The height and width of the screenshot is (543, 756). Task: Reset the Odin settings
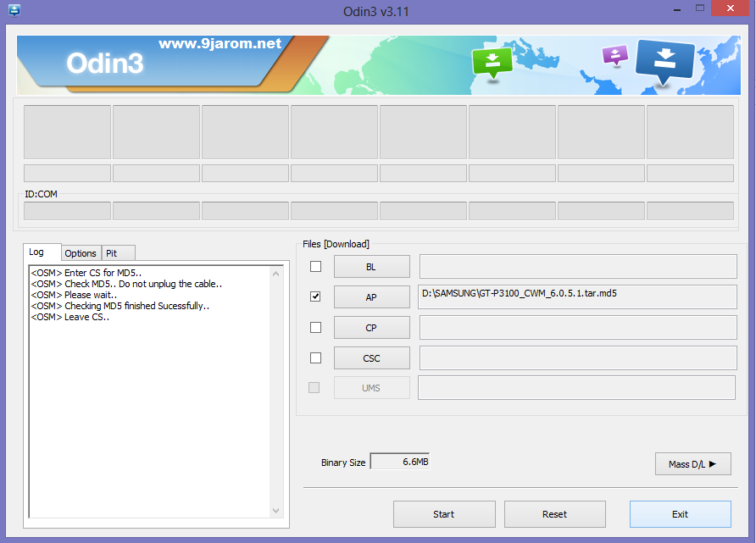(x=555, y=514)
